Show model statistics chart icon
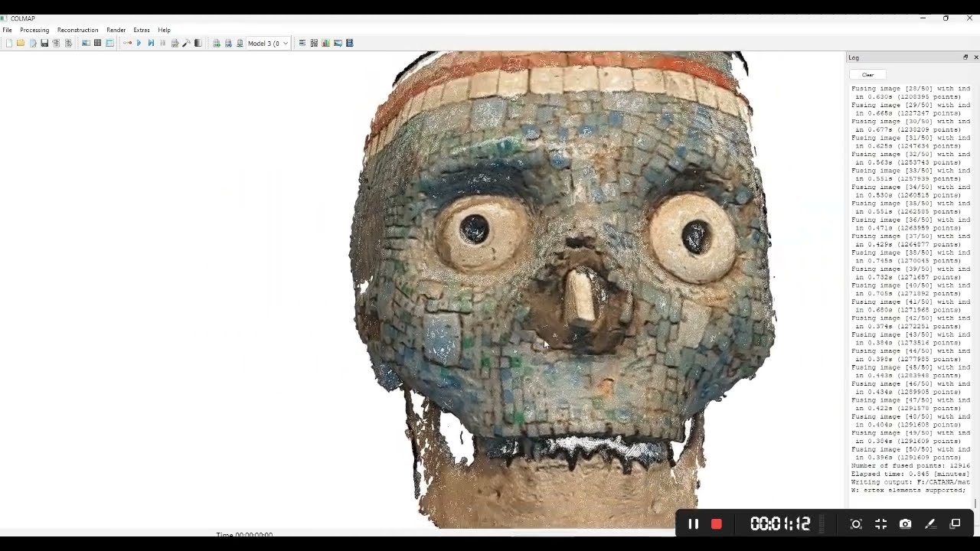980x551 pixels. 325,44
